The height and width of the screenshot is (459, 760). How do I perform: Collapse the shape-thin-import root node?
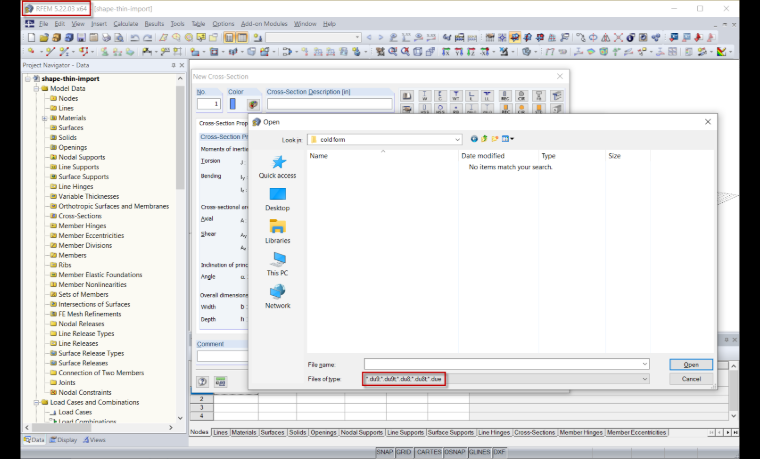(28, 79)
